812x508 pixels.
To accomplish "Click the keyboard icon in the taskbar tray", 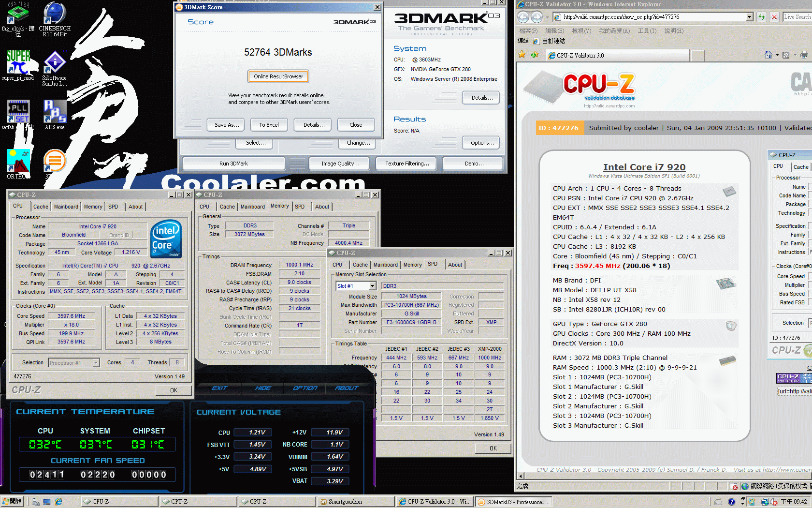I will tap(719, 502).
